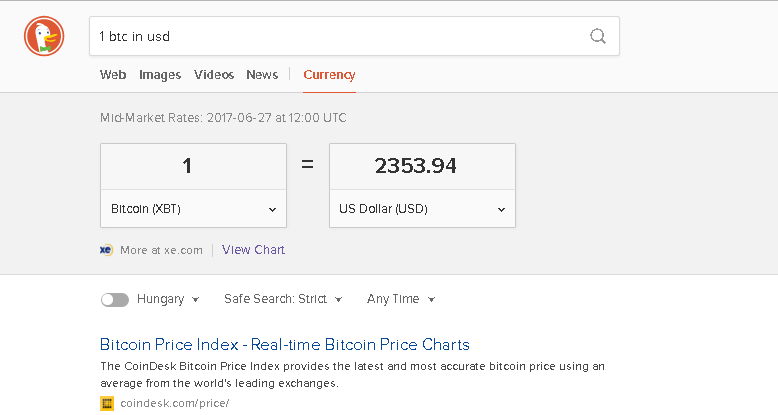The width and height of the screenshot is (778, 415).
Task: Switch to the Images tab
Action: coord(160,74)
